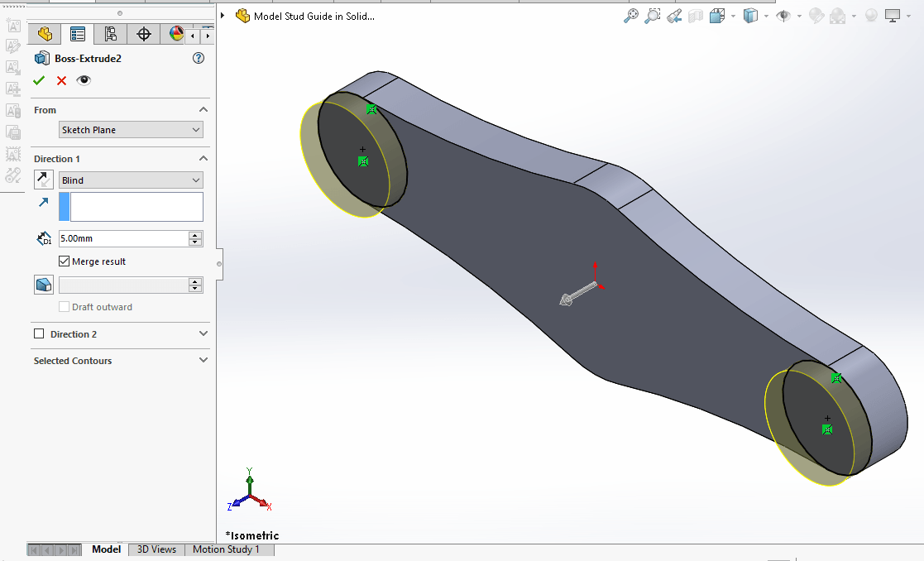Click the Reverse Direction button

click(44, 180)
